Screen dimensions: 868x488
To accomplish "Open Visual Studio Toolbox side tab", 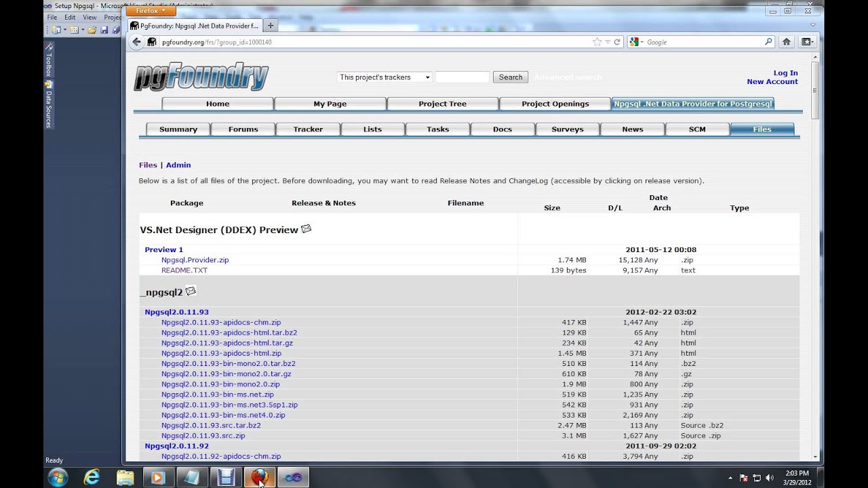I will (x=48, y=61).
